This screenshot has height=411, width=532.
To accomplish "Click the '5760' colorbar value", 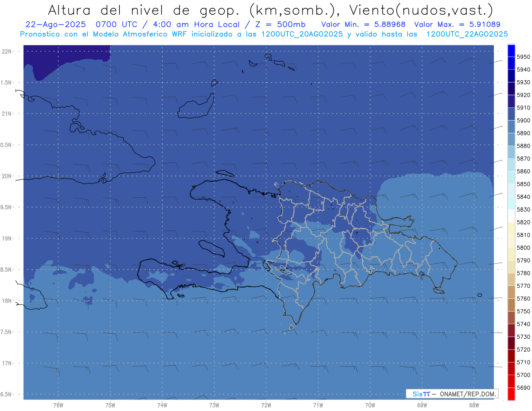I will (523, 298).
